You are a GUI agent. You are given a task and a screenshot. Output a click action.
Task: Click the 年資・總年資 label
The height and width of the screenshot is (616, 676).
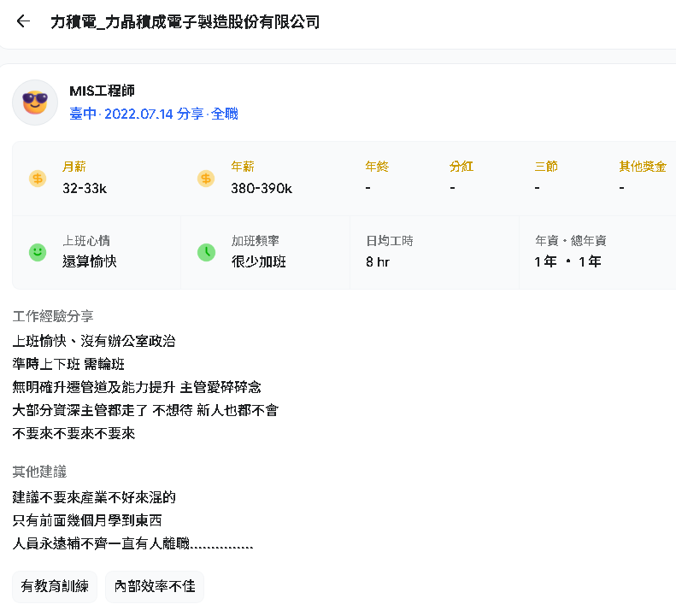click(x=571, y=241)
